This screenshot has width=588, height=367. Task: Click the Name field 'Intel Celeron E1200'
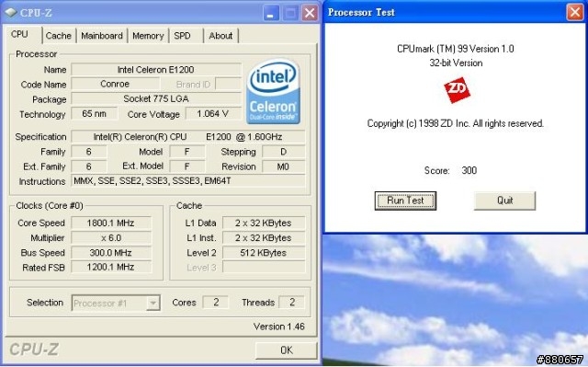(156, 69)
